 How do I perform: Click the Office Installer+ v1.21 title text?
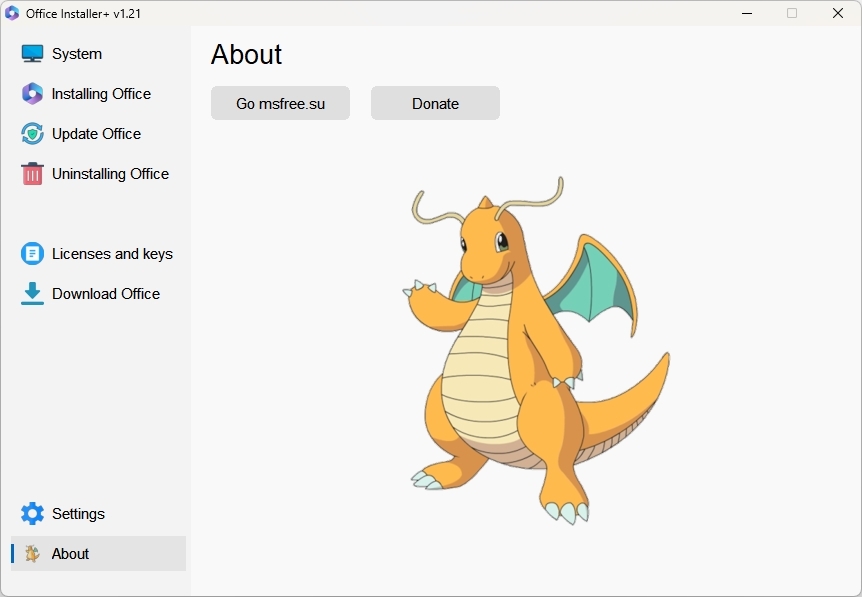pos(84,14)
